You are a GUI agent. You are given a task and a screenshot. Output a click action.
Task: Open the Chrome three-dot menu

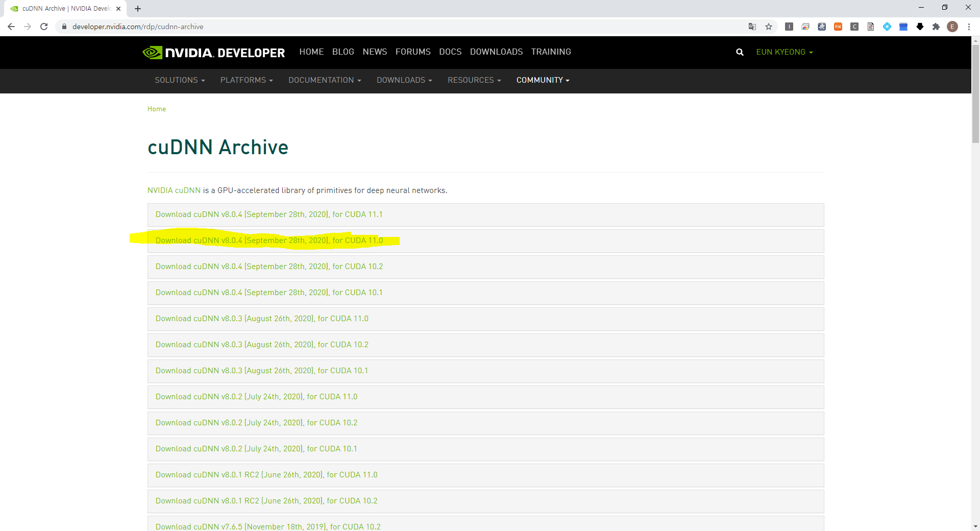point(969,27)
